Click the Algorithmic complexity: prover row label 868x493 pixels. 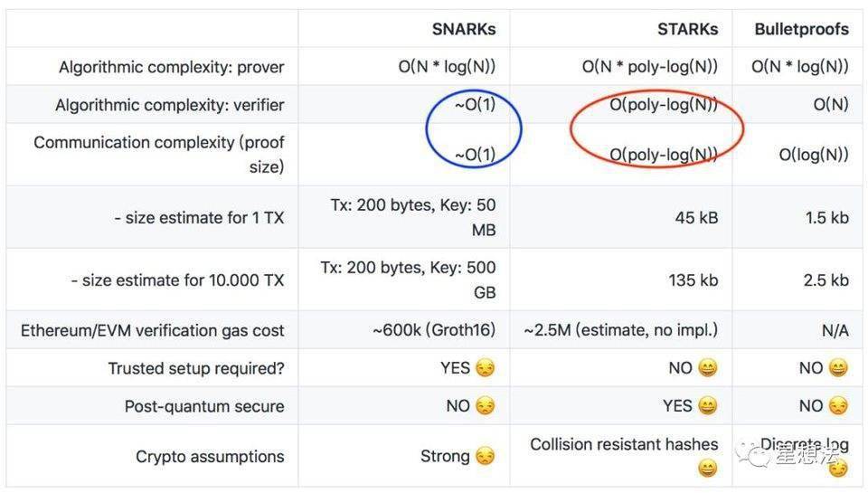(171, 67)
